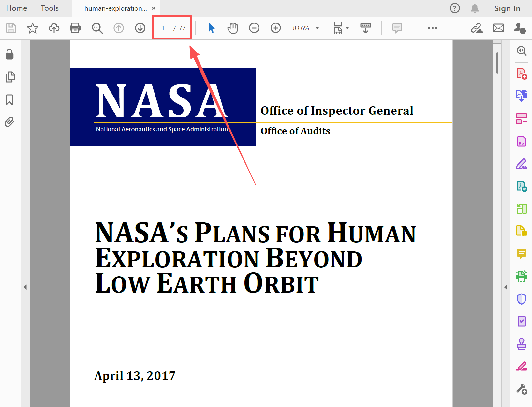Open the pink pen signature tool
This screenshot has width=532, height=407.
click(x=522, y=366)
